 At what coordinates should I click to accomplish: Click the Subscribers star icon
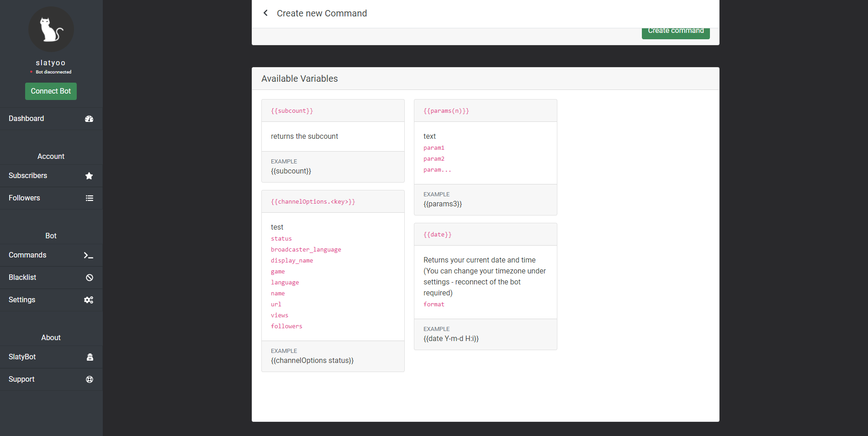pyautogui.click(x=89, y=176)
